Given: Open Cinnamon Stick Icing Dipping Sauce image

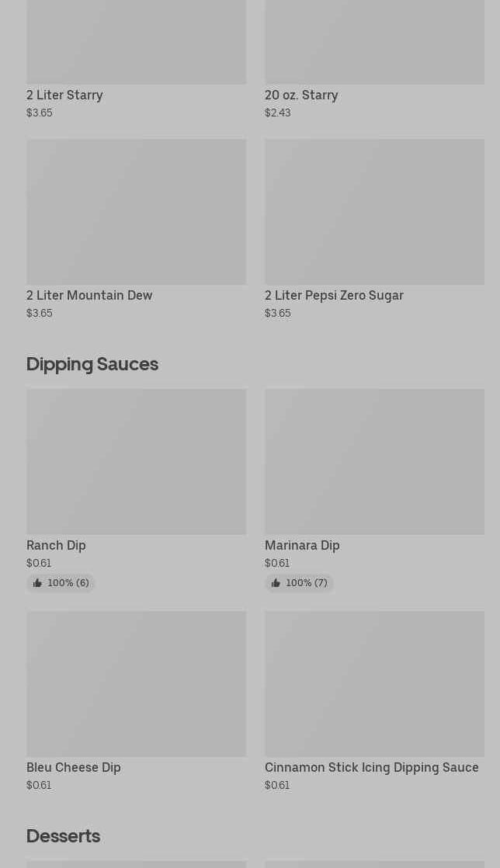Looking at the screenshot, I should (x=374, y=684).
